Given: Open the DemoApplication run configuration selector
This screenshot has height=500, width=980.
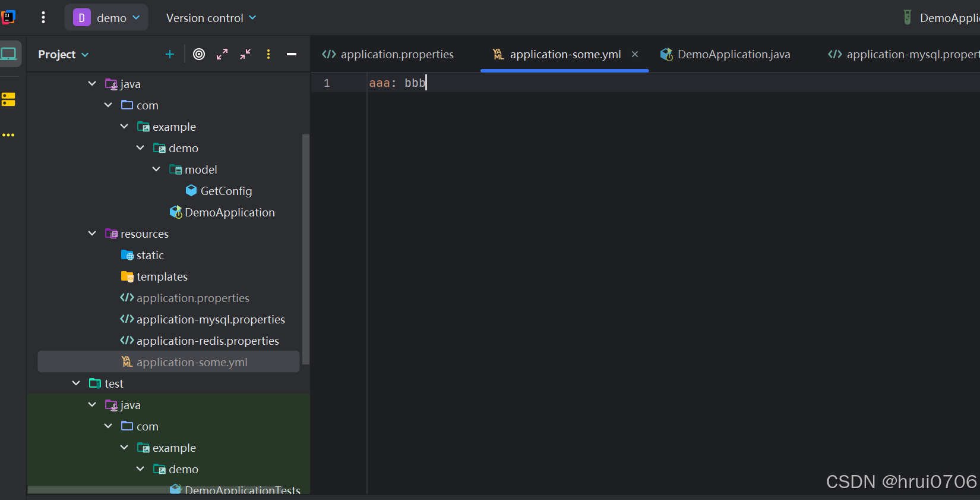Looking at the screenshot, I should [x=942, y=18].
